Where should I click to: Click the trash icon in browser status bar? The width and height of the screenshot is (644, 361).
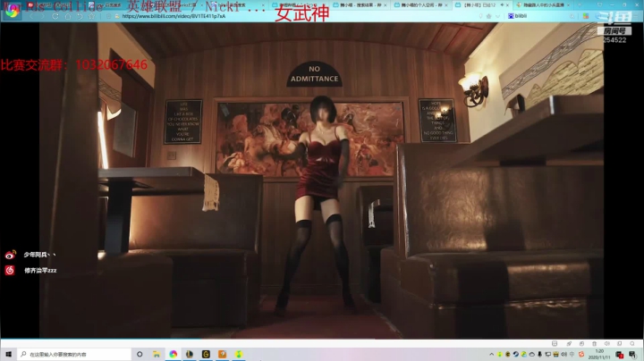tap(594, 343)
